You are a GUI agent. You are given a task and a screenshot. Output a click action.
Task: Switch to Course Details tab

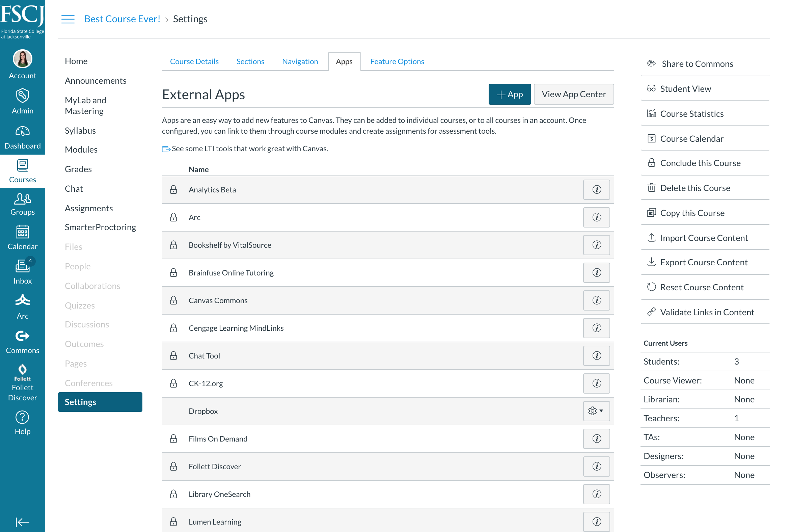point(194,61)
